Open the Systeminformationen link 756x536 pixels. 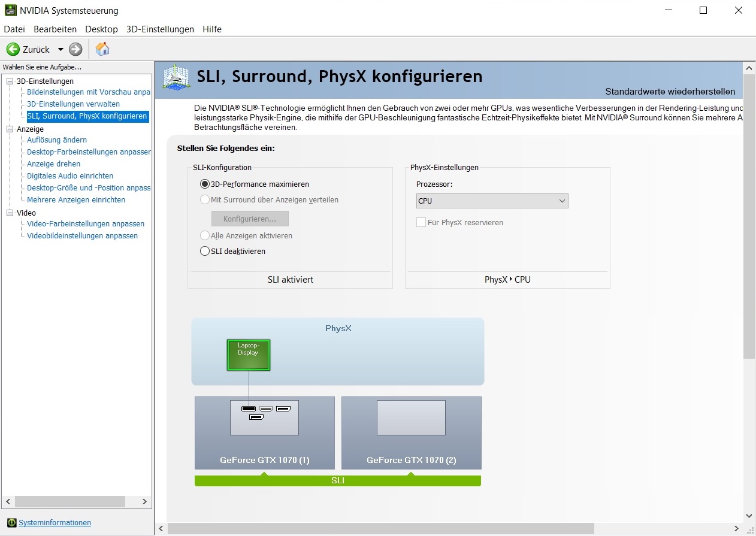tap(55, 523)
